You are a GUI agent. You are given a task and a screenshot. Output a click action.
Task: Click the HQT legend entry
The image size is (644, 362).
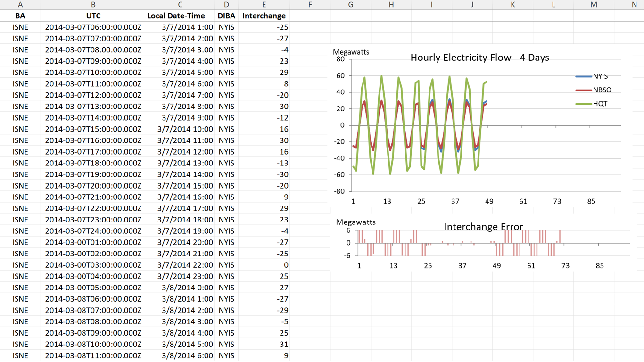[x=592, y=104]
